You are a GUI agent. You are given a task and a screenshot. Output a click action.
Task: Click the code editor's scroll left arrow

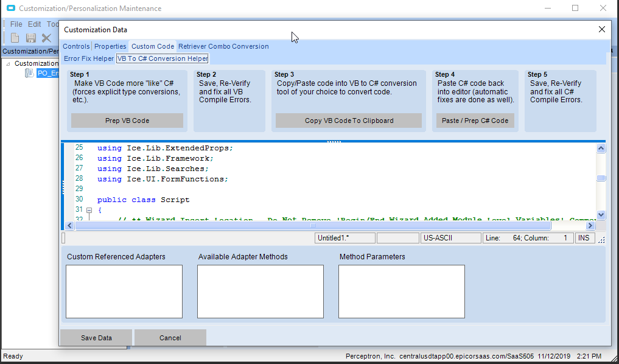(69, 225)
